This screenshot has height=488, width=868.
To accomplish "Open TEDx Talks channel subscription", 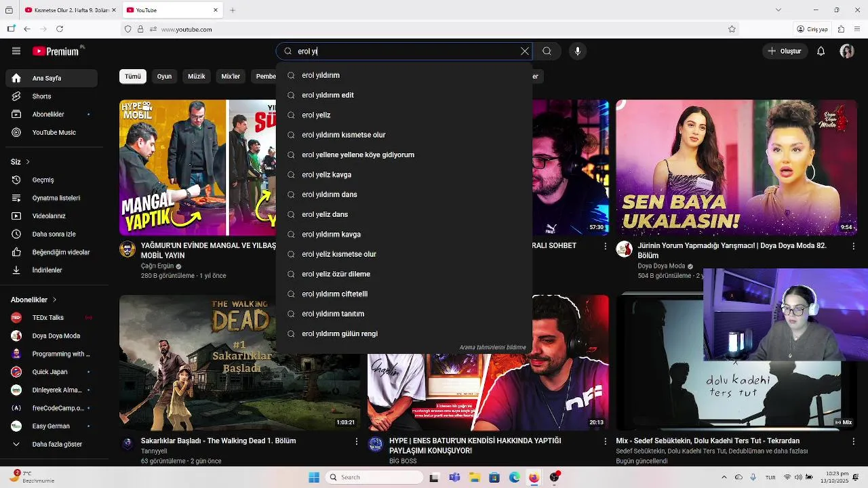I will coord(52,317).
